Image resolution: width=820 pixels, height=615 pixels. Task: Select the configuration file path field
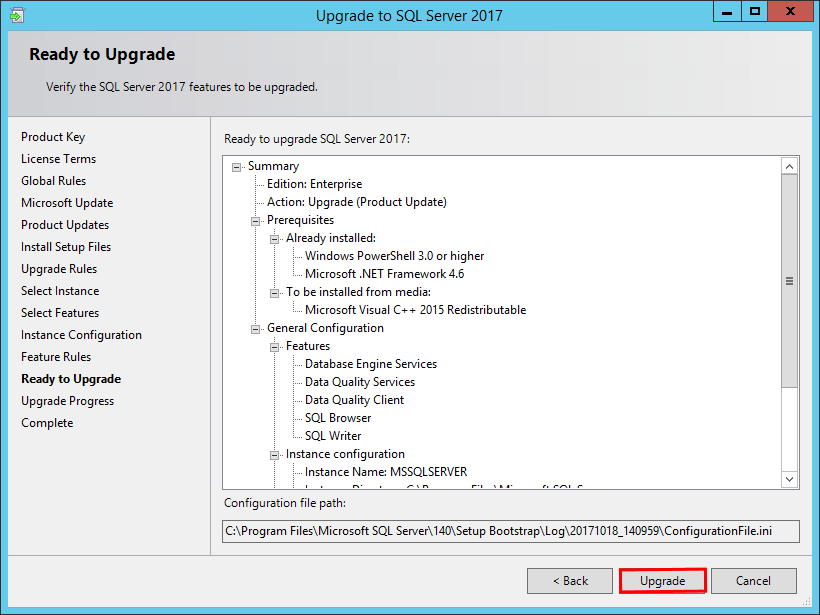tap(510, 531)
